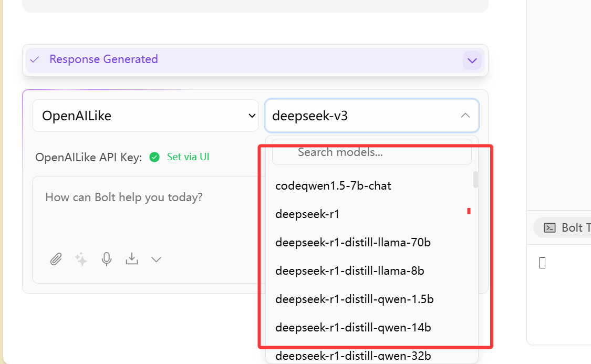This screenshot has height=364, width=591.
Task: Click the 'Response Generated' text
Action: coord(103,59)
